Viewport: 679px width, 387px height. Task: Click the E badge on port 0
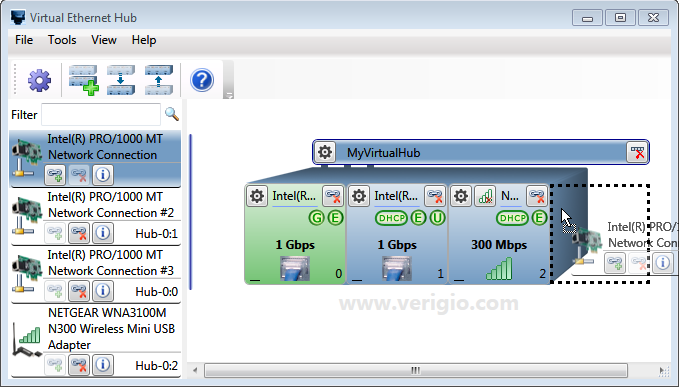click(x=335, y=218)
